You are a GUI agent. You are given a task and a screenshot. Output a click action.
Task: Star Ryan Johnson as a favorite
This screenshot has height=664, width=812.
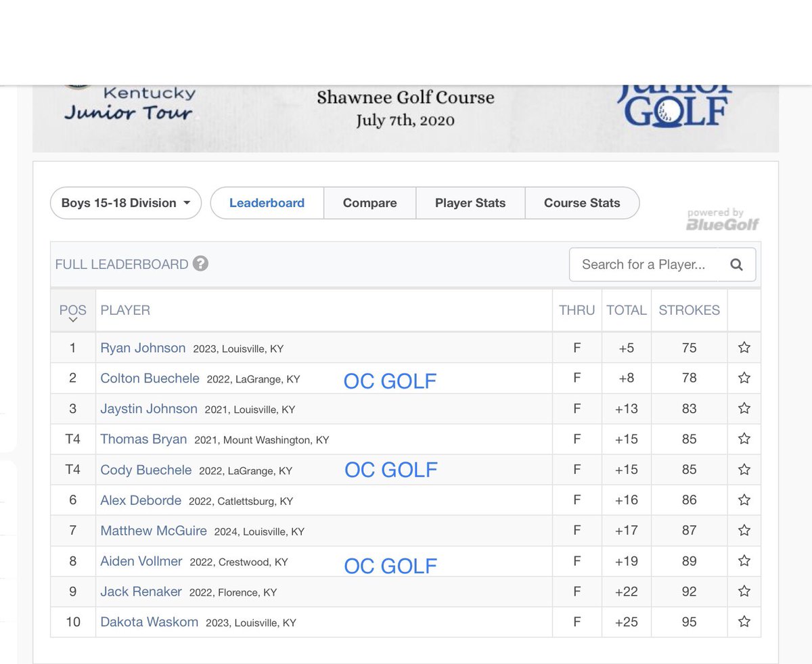click(x=744, y=347)
